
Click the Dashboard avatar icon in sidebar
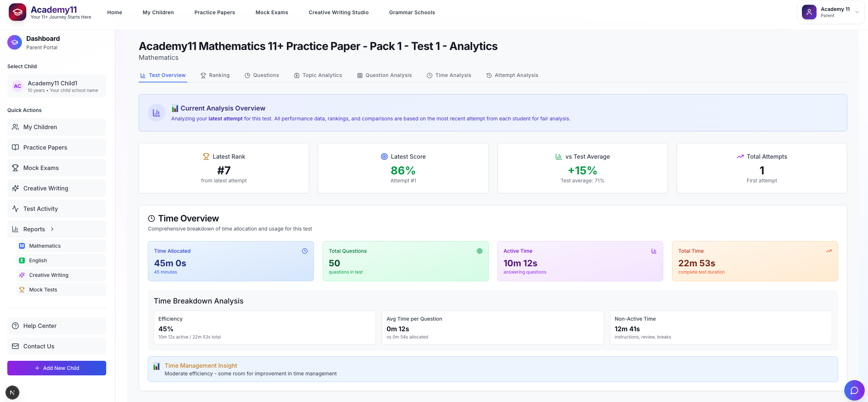click(15, 42)
